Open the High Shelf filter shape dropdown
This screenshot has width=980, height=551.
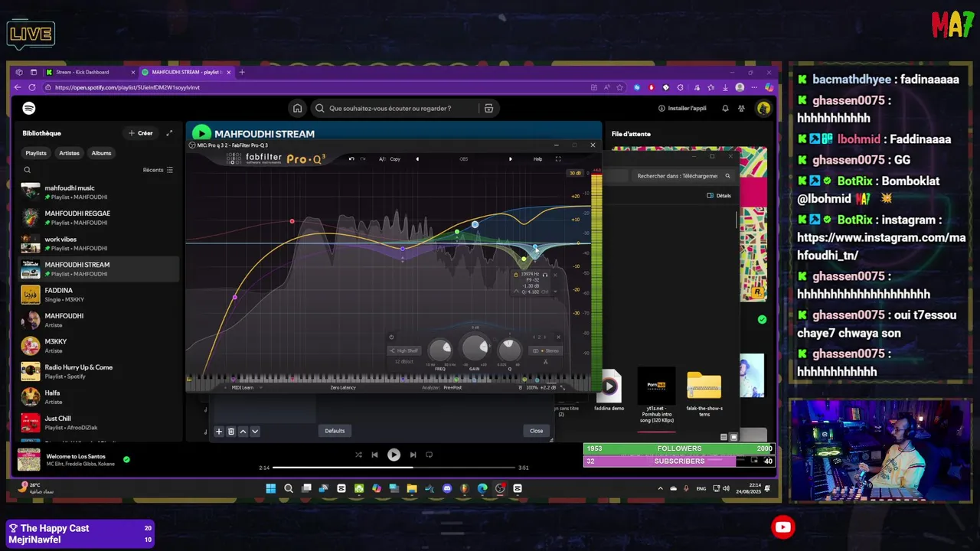[404, 350]
